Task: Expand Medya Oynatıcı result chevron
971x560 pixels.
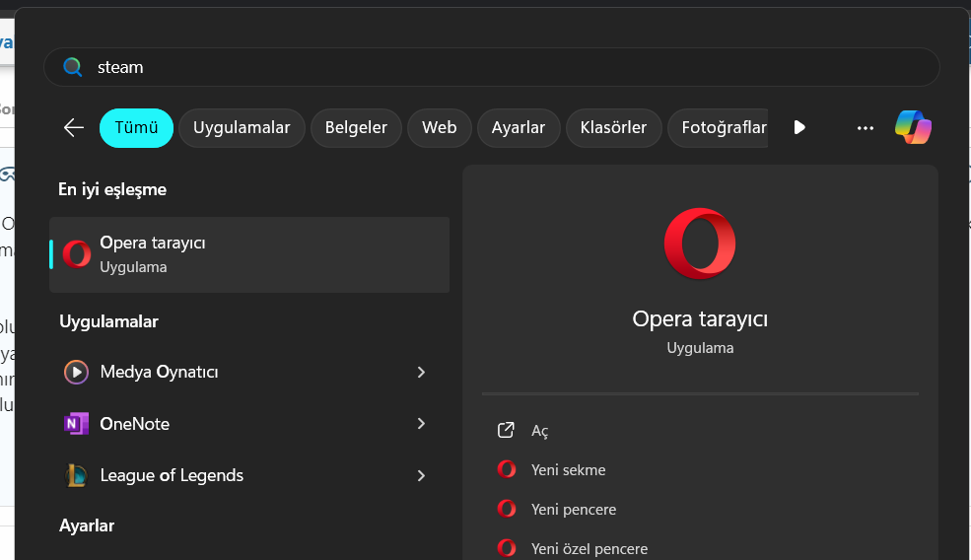Action: point(421,372)
